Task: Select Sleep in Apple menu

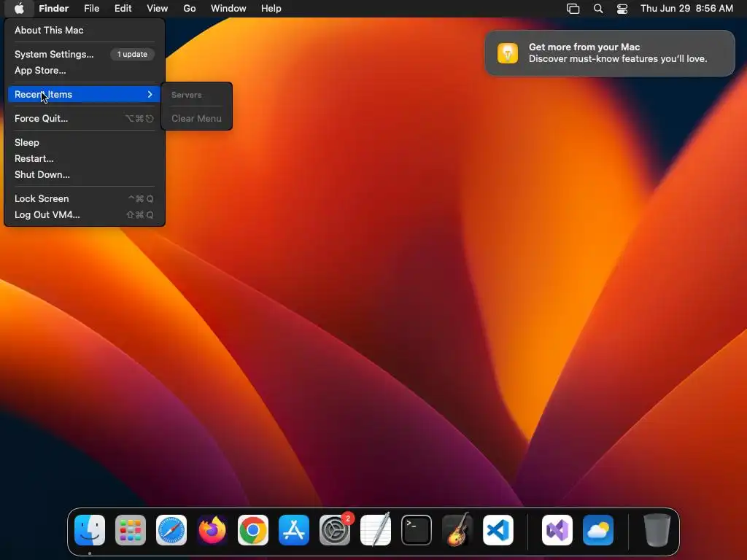Action: coord(85,142)
